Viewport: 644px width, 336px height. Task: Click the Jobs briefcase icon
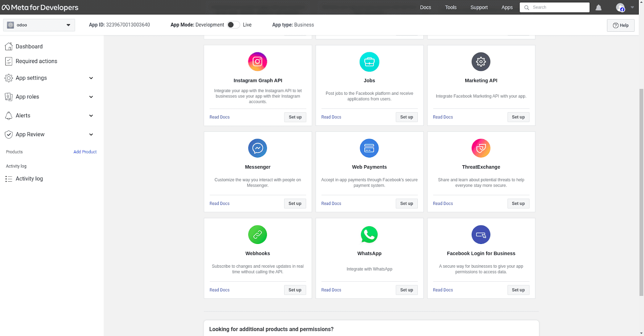pos(369,62)
